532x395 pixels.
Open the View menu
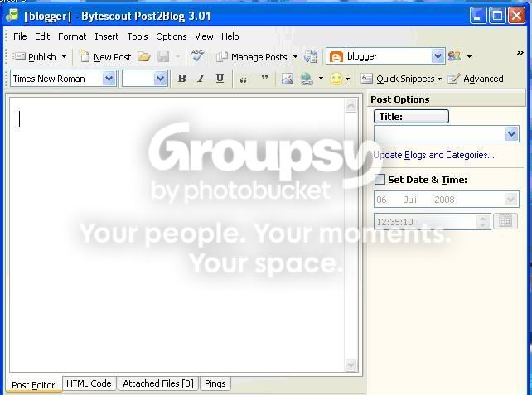(204, 36)
